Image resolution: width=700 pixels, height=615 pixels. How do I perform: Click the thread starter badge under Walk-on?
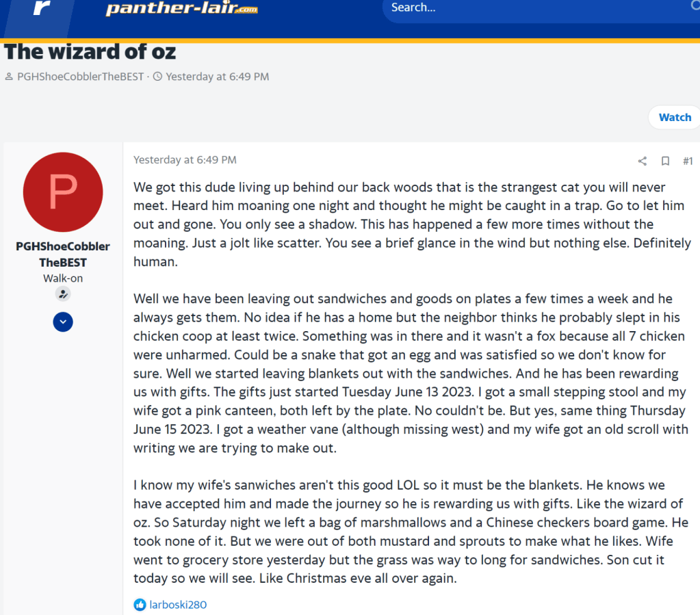(63, 294)
